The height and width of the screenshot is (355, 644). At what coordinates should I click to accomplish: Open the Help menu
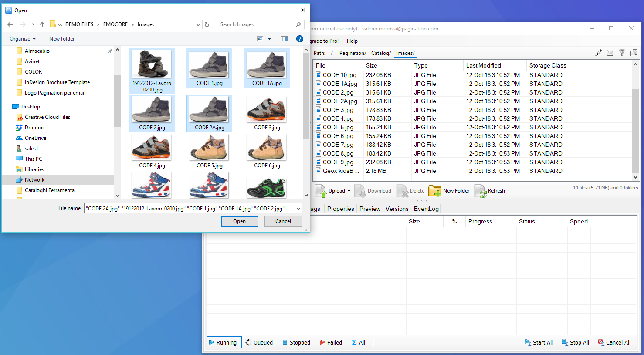coord(352,41)
